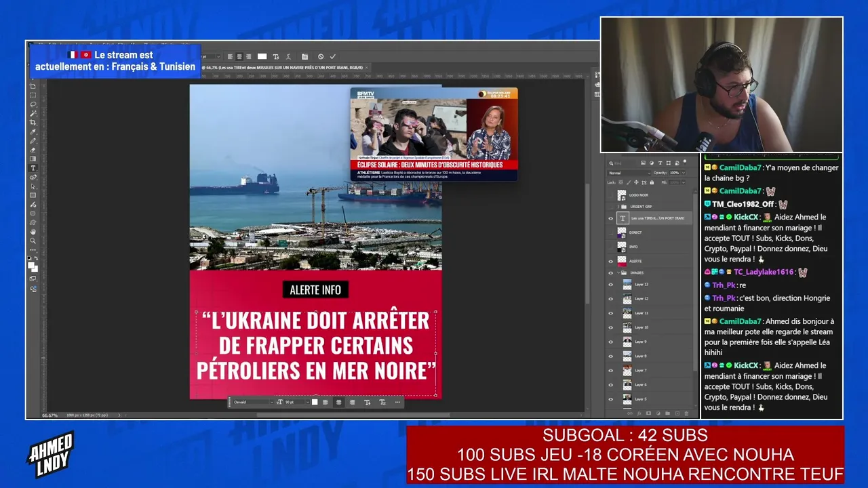The image size is (868, 488).
Task: Select the Crop tool
Action: click(x=33, y=123)
